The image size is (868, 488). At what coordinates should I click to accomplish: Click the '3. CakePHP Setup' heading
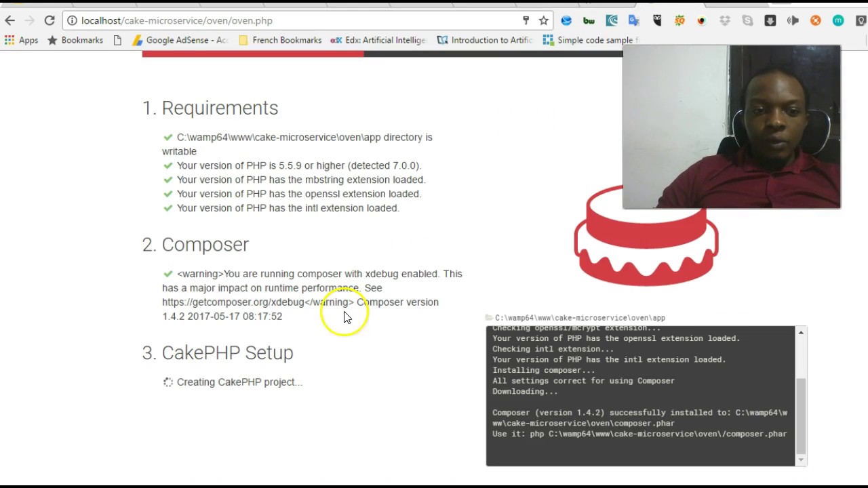[x=218, y=352]
